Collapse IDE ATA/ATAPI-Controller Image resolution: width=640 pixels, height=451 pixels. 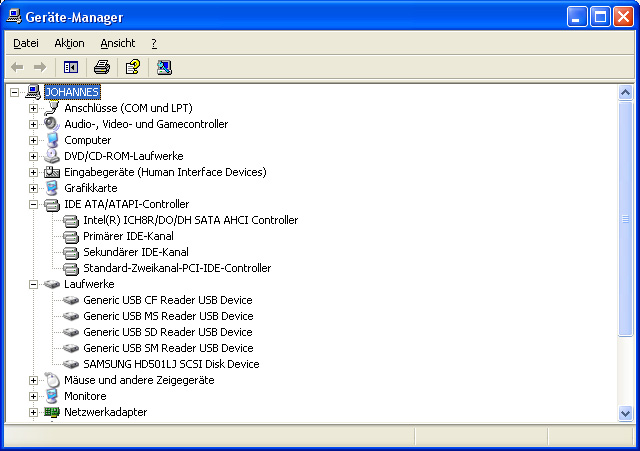(33, 204)
